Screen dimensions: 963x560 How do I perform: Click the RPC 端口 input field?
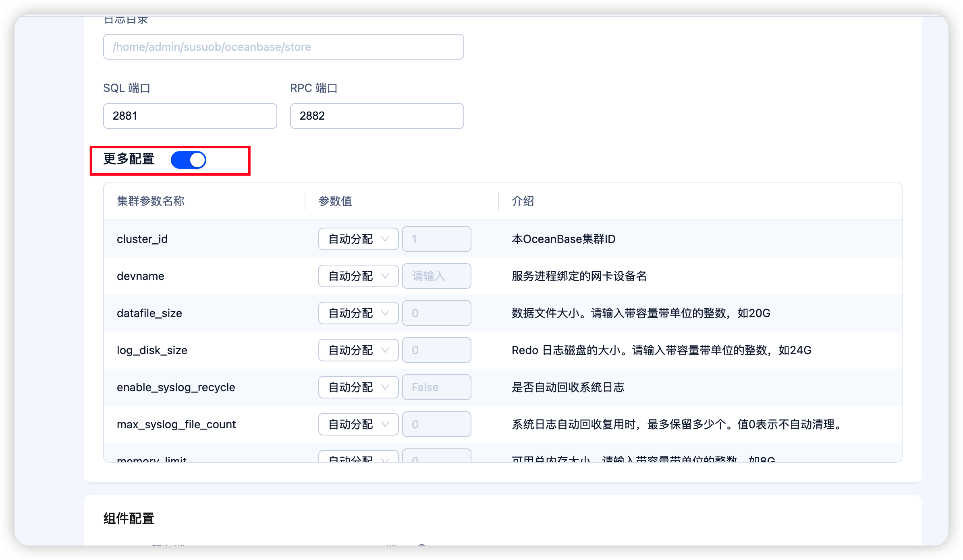(377, 116)
